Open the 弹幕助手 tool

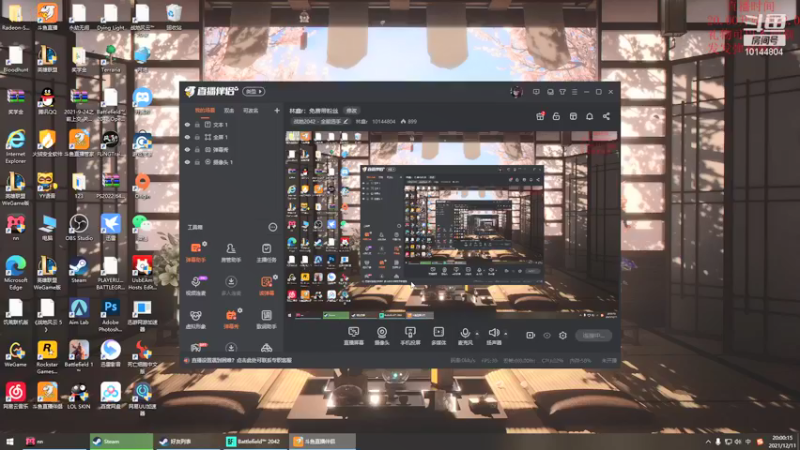pyautogui.click(x=196, y=252)
